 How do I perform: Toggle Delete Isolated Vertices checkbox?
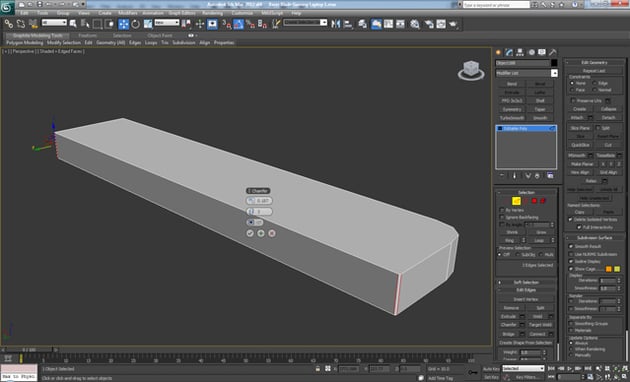coord(570,220)
